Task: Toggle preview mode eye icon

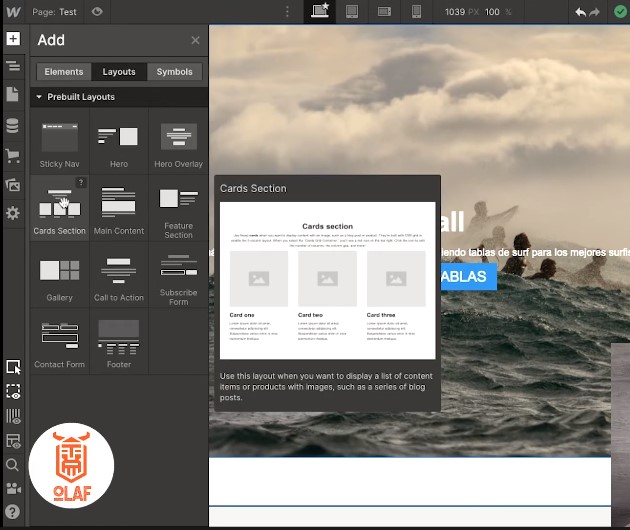Action: point(97,12)
